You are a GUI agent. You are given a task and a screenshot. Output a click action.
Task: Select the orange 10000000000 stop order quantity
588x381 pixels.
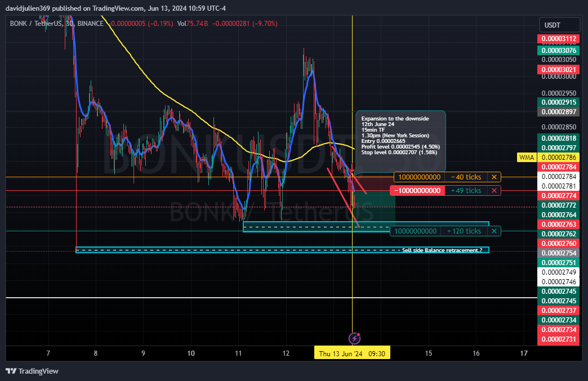pyautogui.click(x=419, y=177)
